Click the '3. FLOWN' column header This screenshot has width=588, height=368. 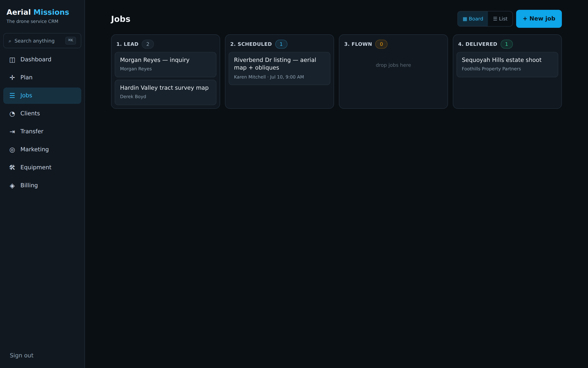click(x=358, y=44)
